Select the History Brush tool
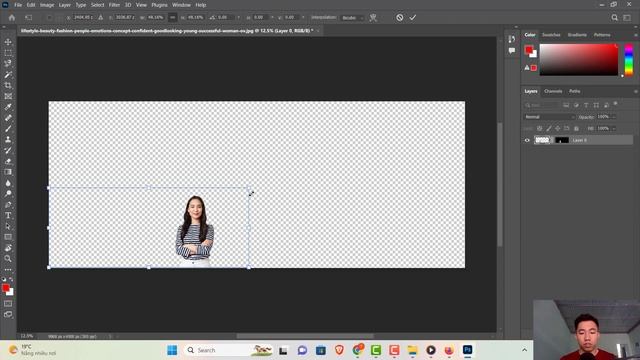This screenshot has height=360, width=640. pyautogui.click(x=8, y=150)
